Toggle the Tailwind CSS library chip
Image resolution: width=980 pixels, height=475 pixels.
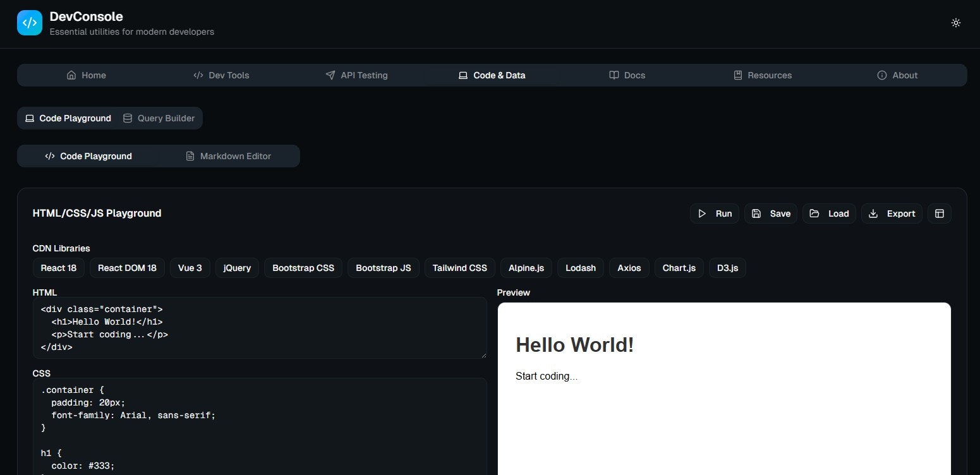point(459,268)
